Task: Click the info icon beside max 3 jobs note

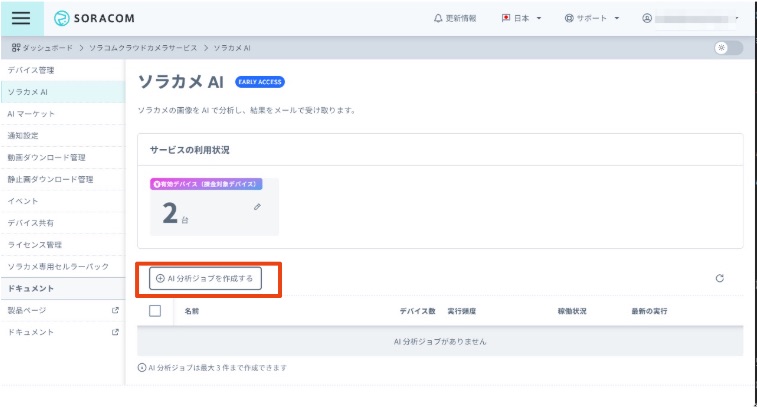Action: 141,368
